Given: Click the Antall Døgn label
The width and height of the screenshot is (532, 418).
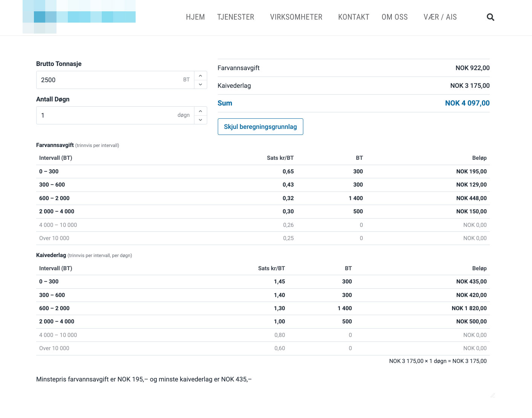Looking at the screenshot, I should point(53,99).
